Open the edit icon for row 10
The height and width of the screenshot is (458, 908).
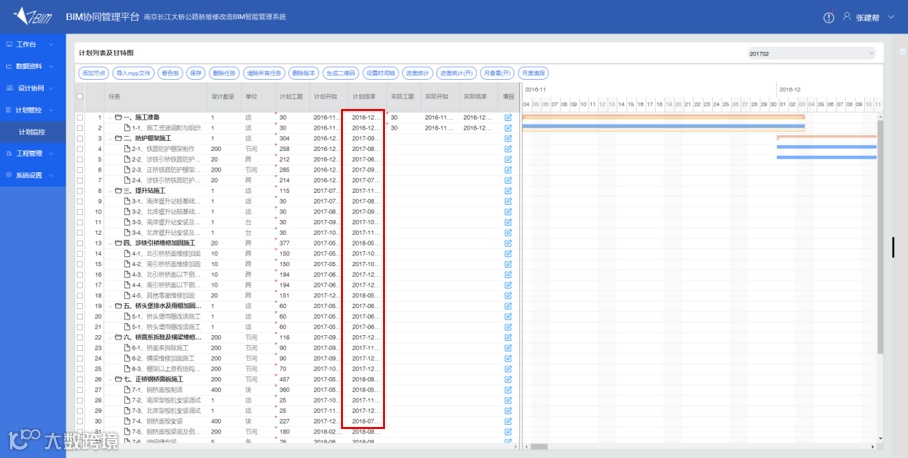pyautogui.click(x=508, y=211)
